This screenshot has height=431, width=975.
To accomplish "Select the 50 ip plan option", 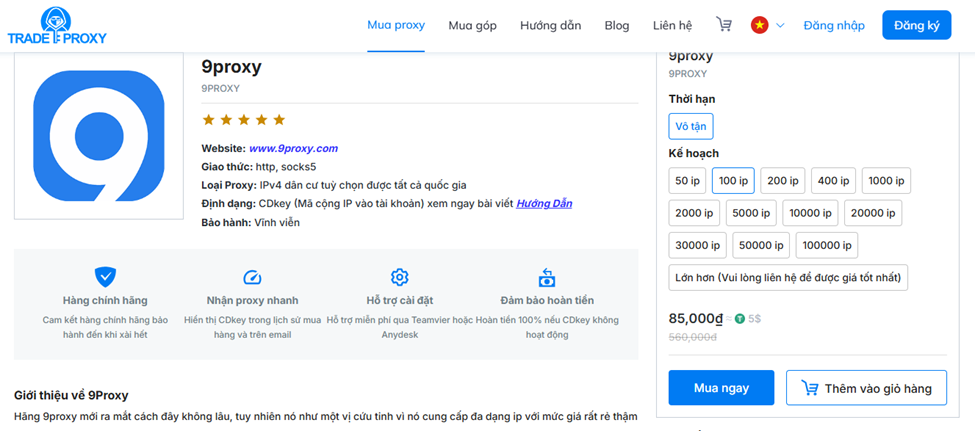I will [687, 181].
